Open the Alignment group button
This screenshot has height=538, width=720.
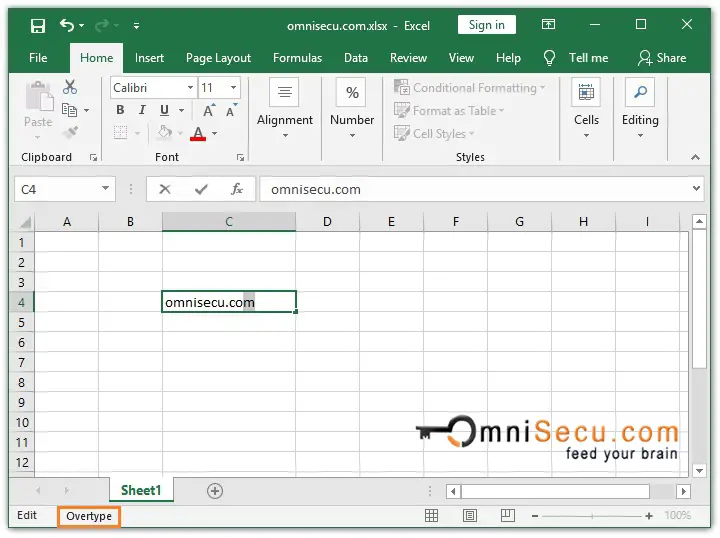[x=285, y=109]
